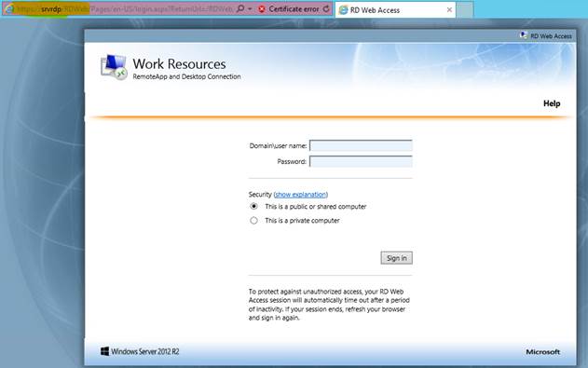The image size is (588, 368).
Task: Click the Windows Server 2012 R2 logo
Action: click(140, 351)
